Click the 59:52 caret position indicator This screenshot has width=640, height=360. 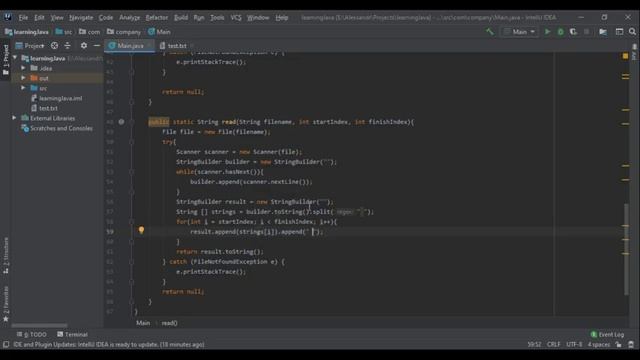(534, 345)
